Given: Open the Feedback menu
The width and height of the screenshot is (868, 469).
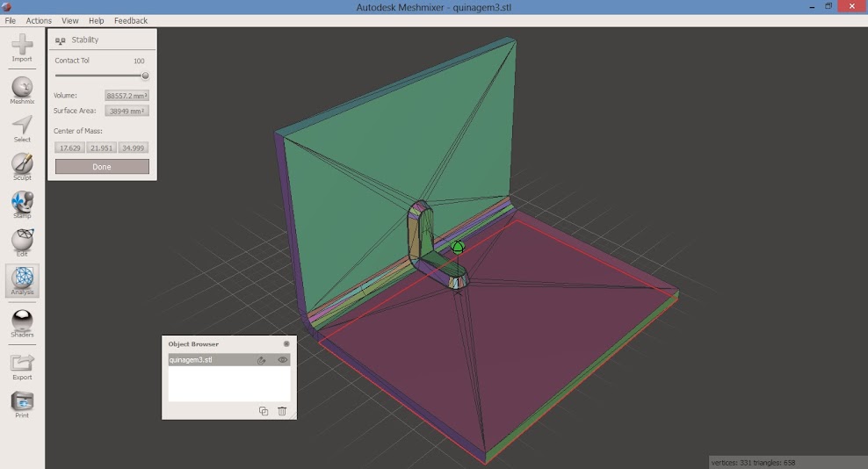Looking at the screenshot, I should 131,20.
